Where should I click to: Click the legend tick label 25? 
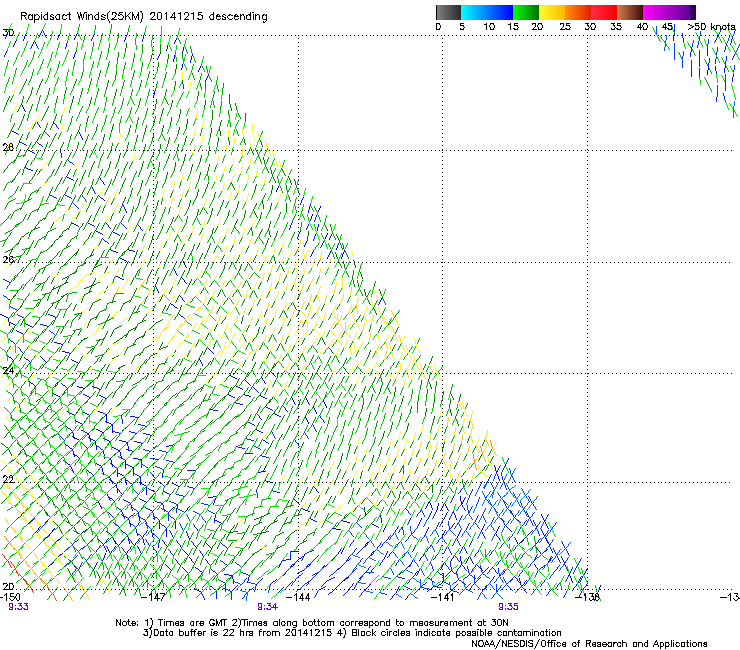565,27
